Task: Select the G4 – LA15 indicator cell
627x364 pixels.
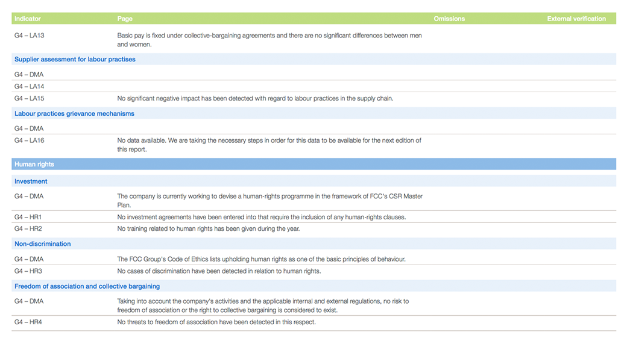Action: [x=30, y=98]
